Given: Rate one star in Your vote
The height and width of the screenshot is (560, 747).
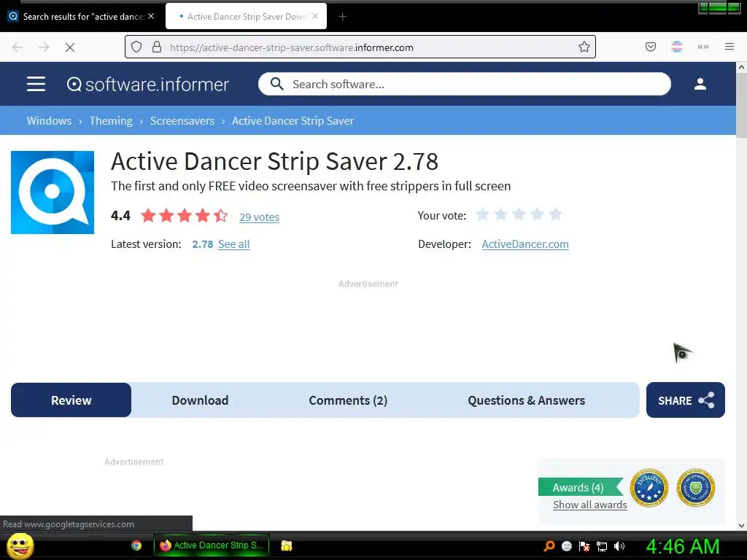Looking at the screenshot, I should click(x=482, y=214).
